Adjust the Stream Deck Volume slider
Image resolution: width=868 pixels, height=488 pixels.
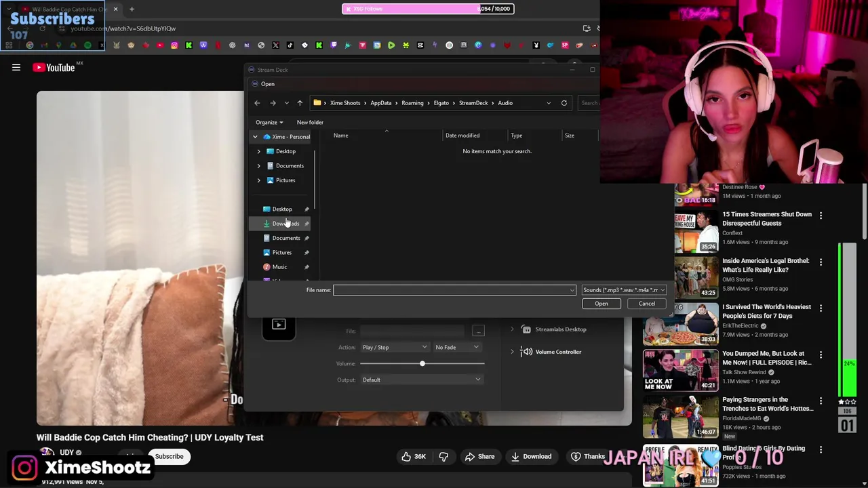coord(422,364)
